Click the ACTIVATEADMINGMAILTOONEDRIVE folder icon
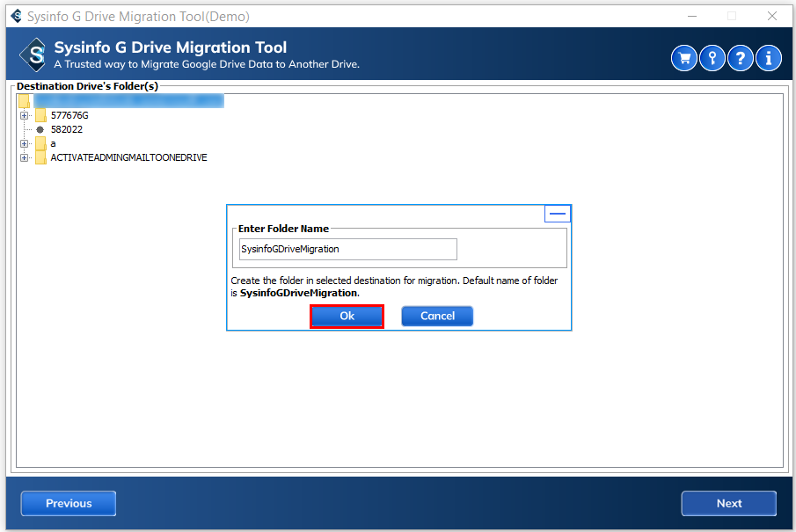The image size is (796, 532). 40,158
